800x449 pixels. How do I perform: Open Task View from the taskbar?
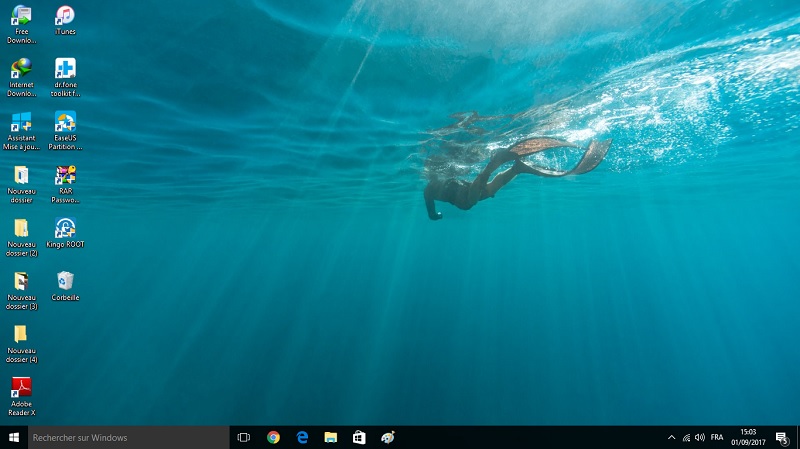pos(244,437)
